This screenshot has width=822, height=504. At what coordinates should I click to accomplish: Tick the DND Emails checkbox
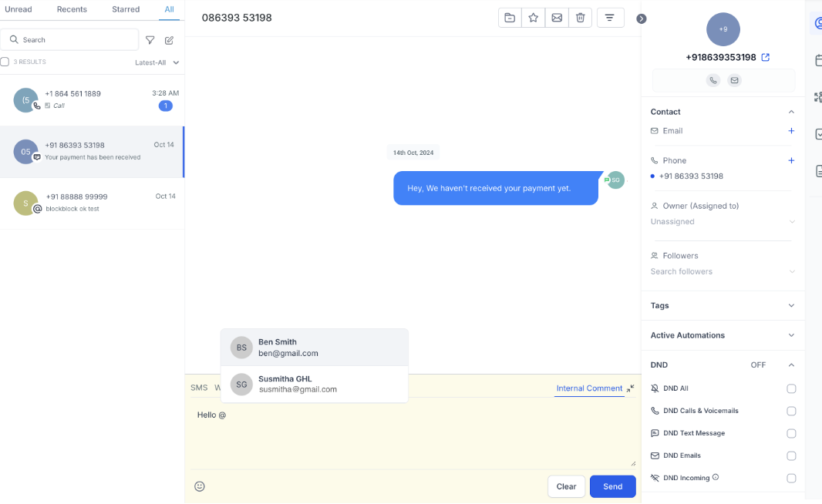pyautogui.click(x=791, y=455)
